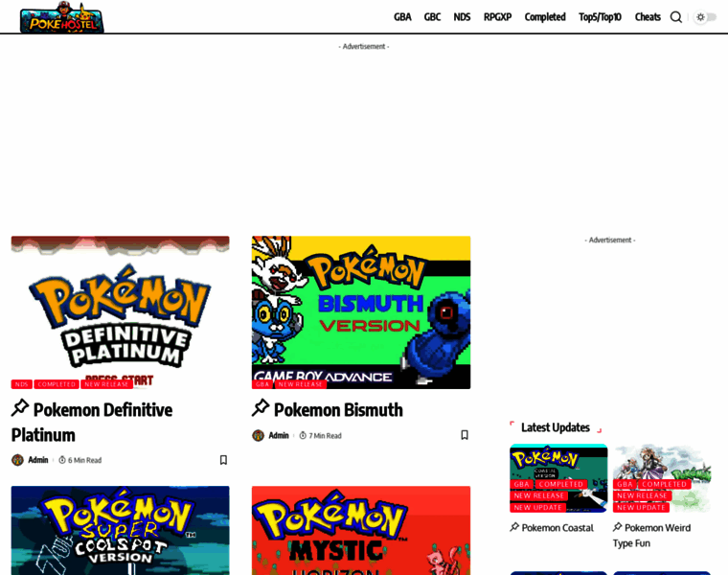Open the Pokemon Bismuth title link

(x=328, y=409)
